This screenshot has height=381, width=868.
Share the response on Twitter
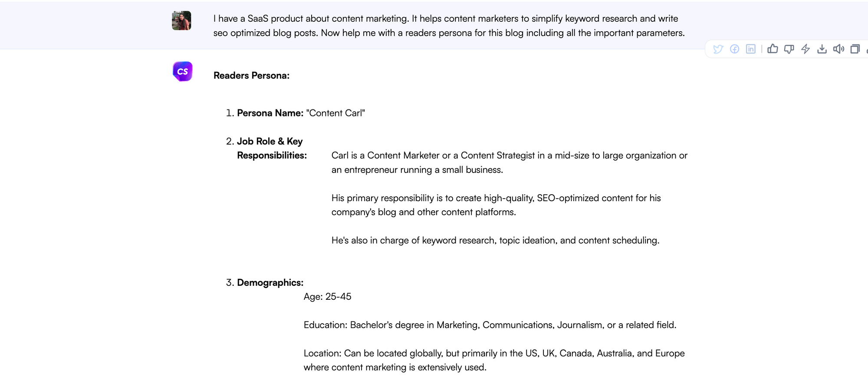point(719,49)
